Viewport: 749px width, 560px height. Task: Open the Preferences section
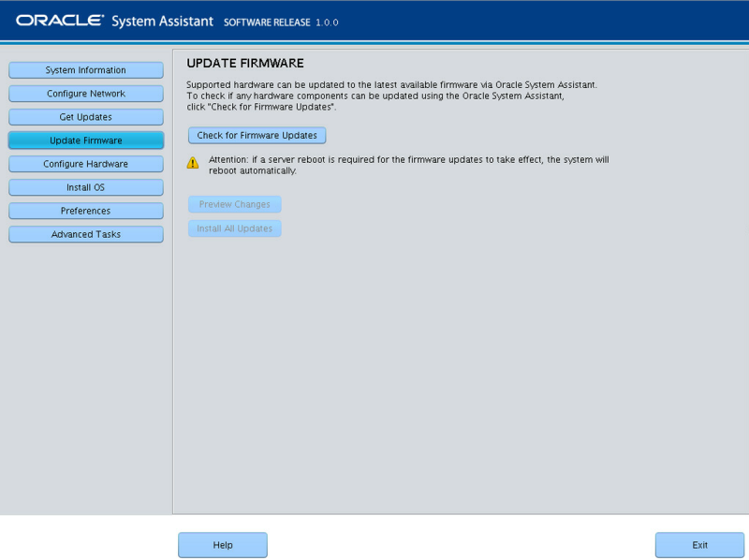tap(85, 210)
